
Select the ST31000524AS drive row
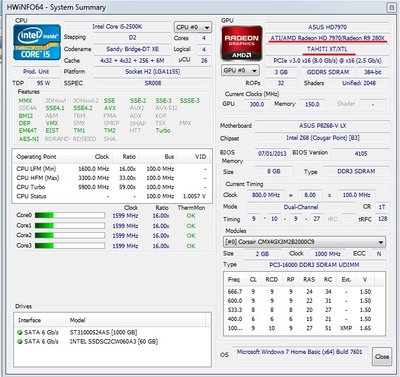tap(112, 332)
